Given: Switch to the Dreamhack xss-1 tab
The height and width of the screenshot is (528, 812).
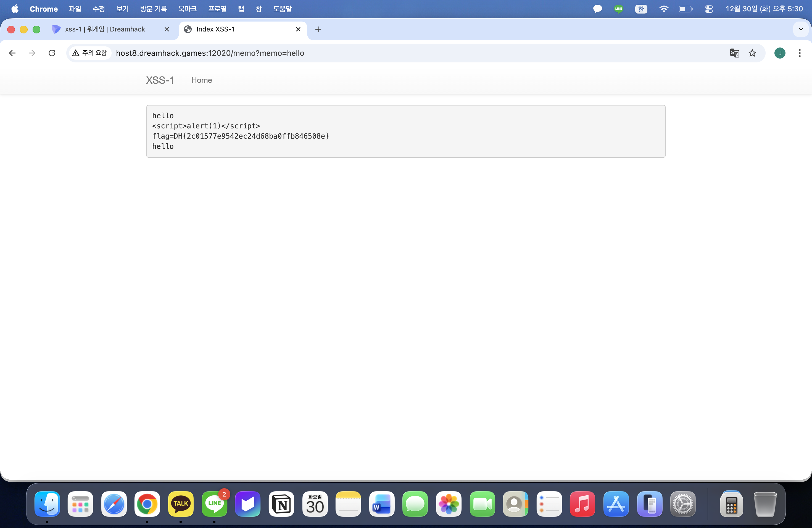Looking at the screenshot, I should tap(105, 29).
